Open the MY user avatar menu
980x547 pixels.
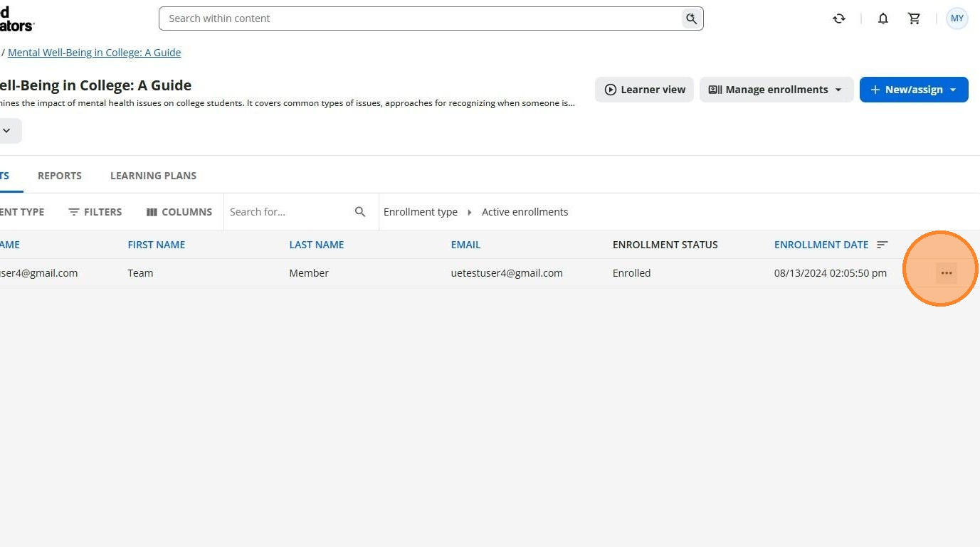[957, 18]
